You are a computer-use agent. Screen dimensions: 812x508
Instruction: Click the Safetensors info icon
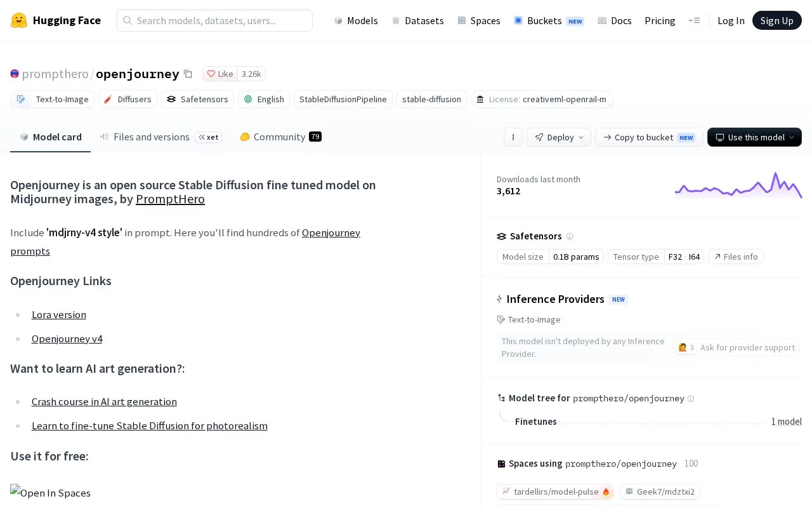[x=570, y=236]
